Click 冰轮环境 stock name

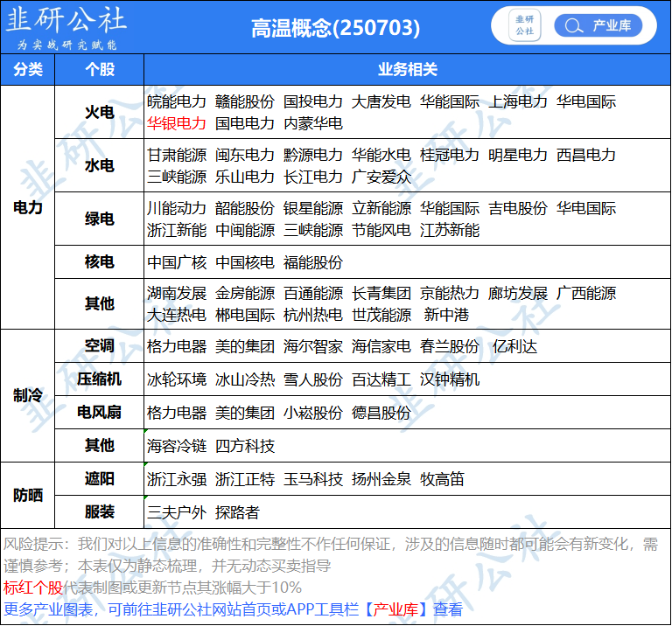(x=177, y=379)
